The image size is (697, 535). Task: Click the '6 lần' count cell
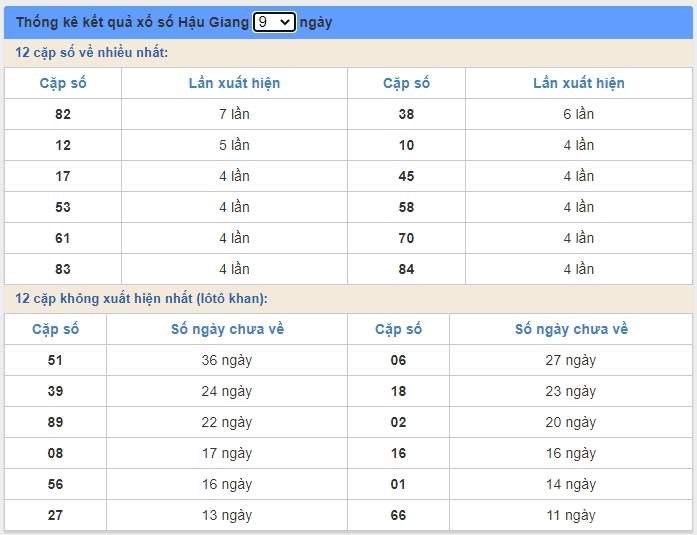tap(578, 114)
